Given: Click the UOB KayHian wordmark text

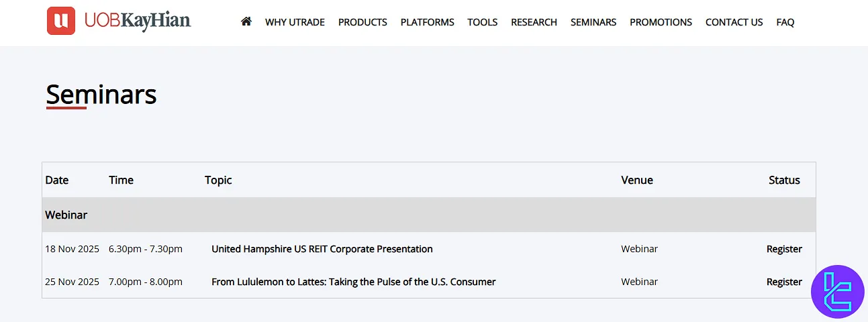Looking at the screenshot, I should point(138,21).
